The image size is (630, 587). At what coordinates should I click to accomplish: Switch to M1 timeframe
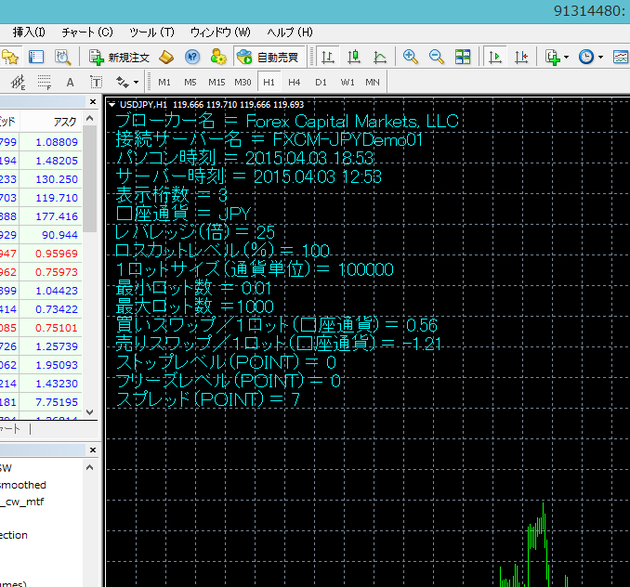click(x=164, y=82)
